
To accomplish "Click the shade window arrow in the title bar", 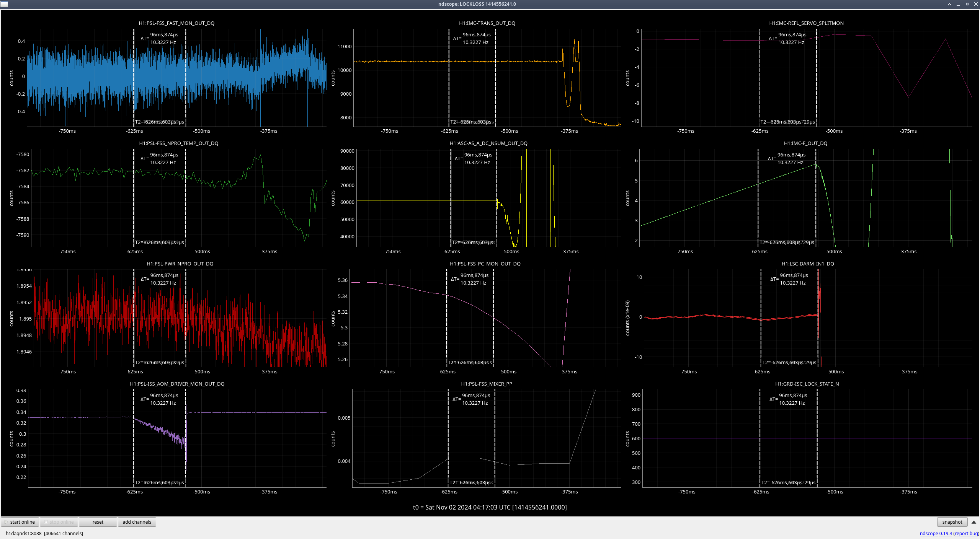I will pyautogui.click(x=949, y=4).
